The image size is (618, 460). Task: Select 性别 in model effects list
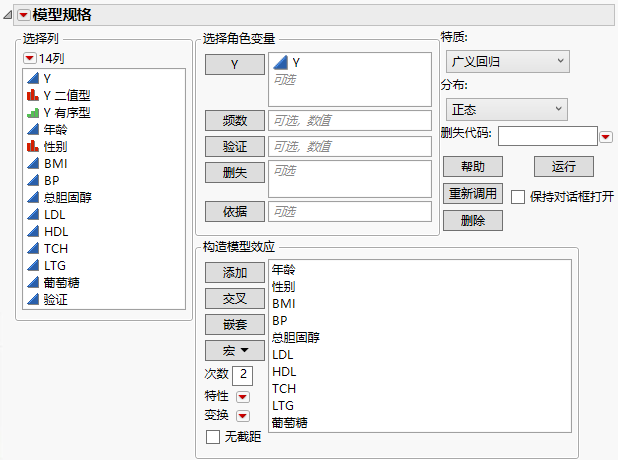pos(283,287)
